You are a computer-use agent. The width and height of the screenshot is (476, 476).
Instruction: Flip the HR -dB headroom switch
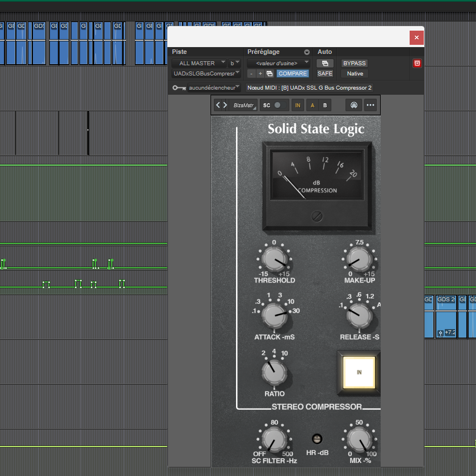point(317,439)
